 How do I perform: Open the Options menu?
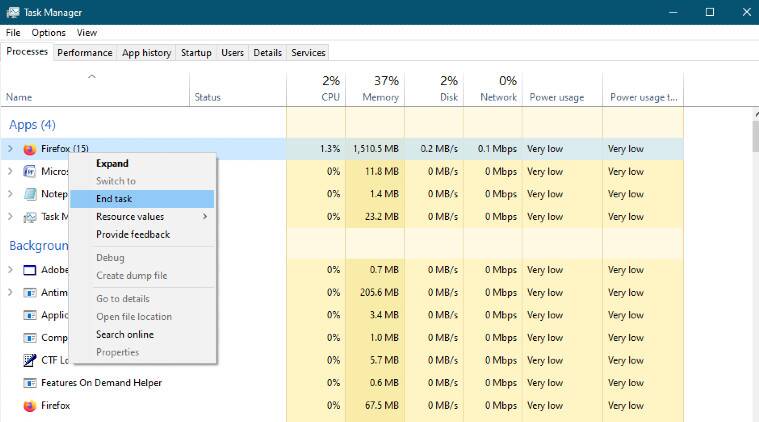point(48,33)
